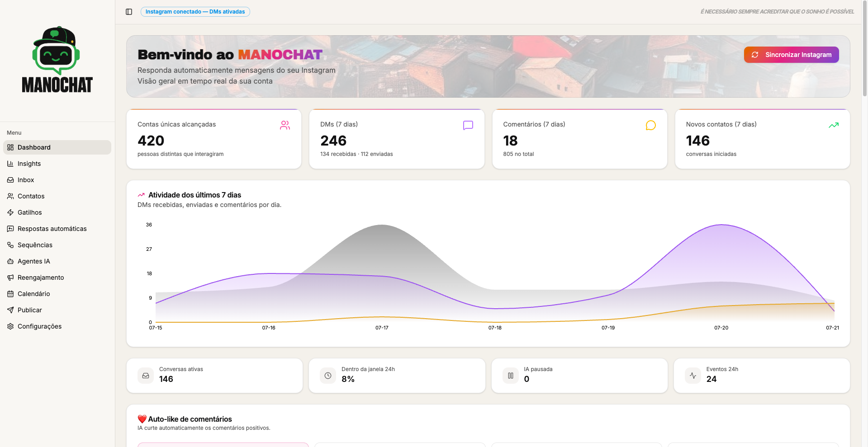Screen dimensions: 868x447
Task: Click the Publicar paper-plane icon
Action: tap(10, 310)
